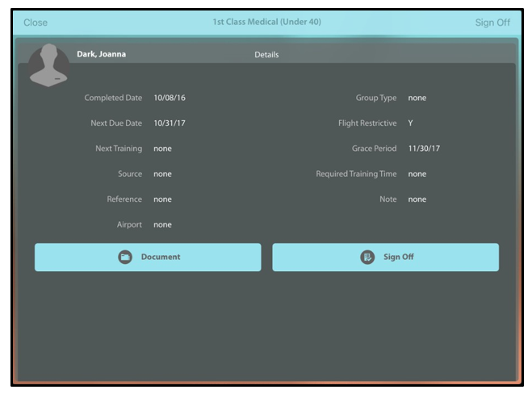Tap Joanna Dark's profile avatar
This screenshot has height=398, width=532.
(48, 65)
